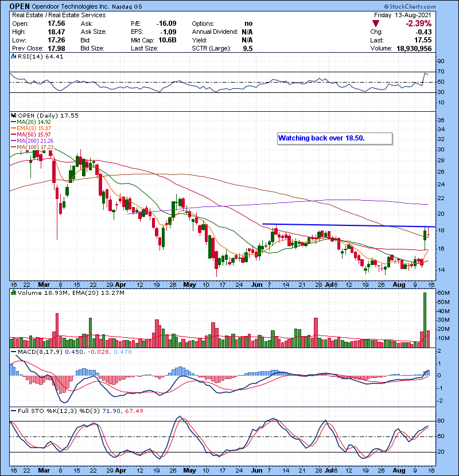459x476 pixels.
Task: Select the Chg value -0.43
Action: 423,32
